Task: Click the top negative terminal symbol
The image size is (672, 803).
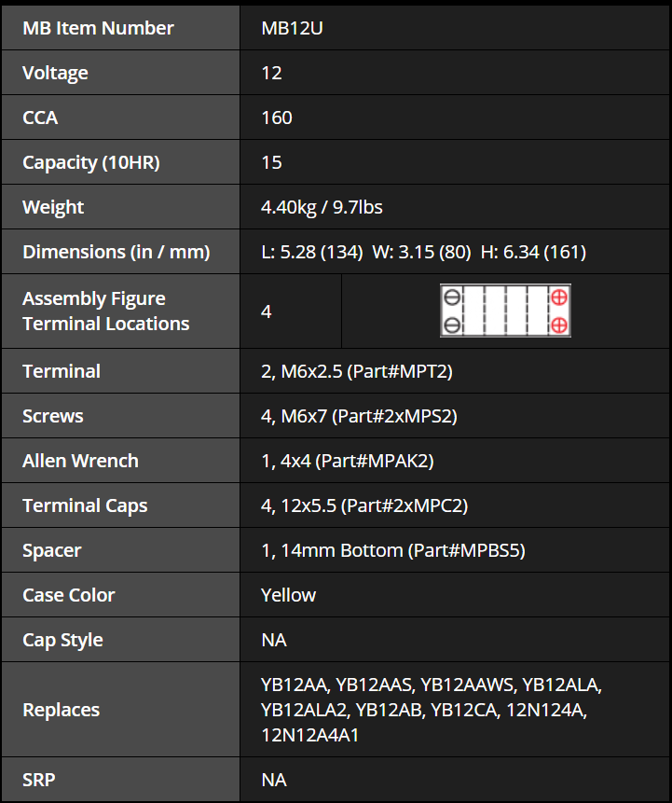Action: [452, 297]
